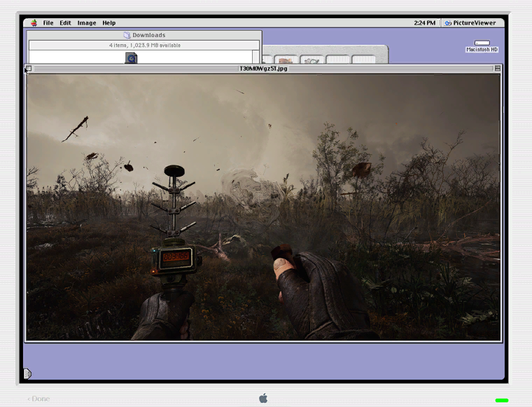532x407 pixels.
Task: Click the Downloads window vertical scrollbar
Action: click(255, 57)
